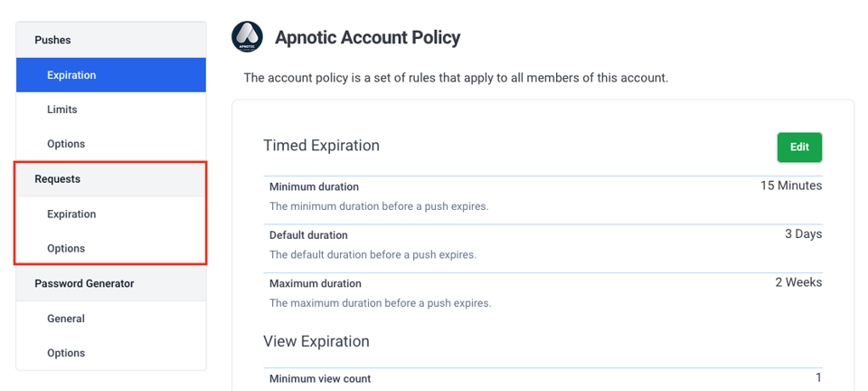This screenshot has height=391, width=868.
Task: Select Expiration under Pushes
Action: (71, 75)
